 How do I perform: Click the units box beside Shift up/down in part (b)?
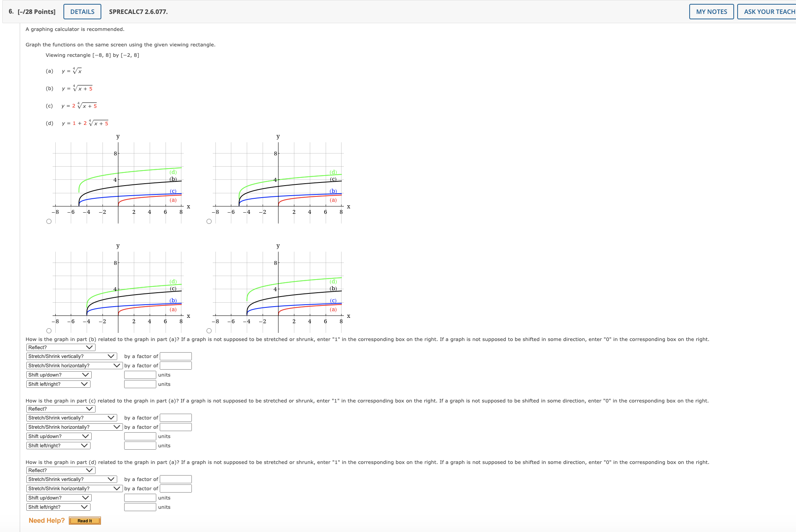point(139,375)
